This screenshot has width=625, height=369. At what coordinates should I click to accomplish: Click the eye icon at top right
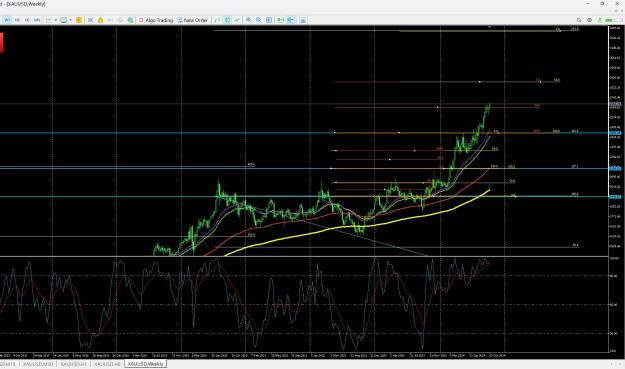pos(589,20)
